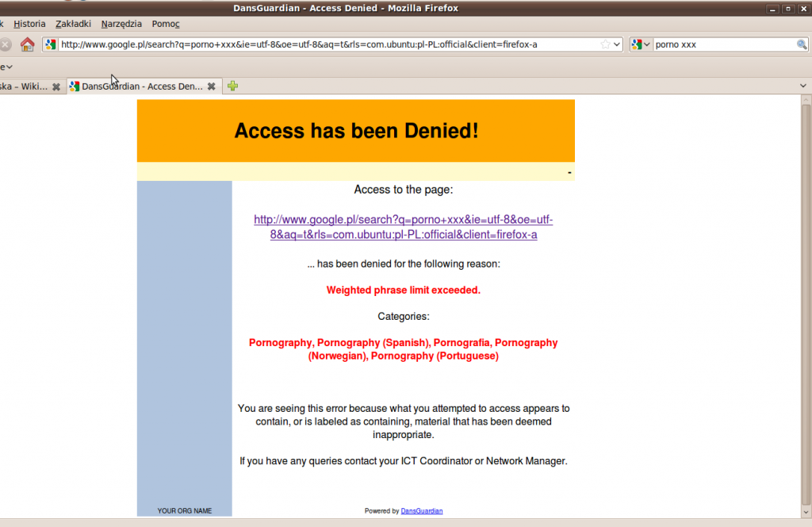The image size is (812, 527).
Task: Close the DansGuardian - Access Denied tab
Action: (212, 87)
